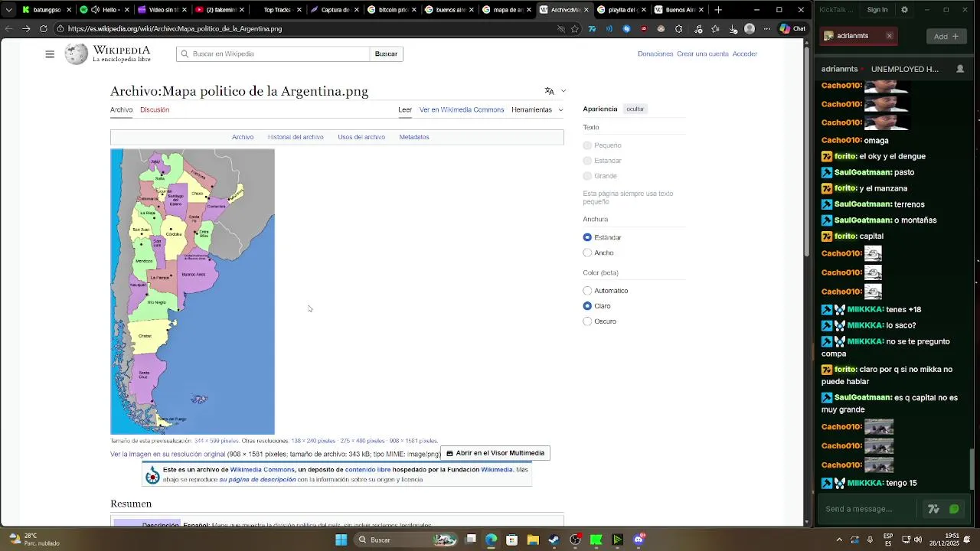The height and width of the screenshot is (551, 980).
Task: Select Oscuro color mode
Action: click(x=587, y=321)
